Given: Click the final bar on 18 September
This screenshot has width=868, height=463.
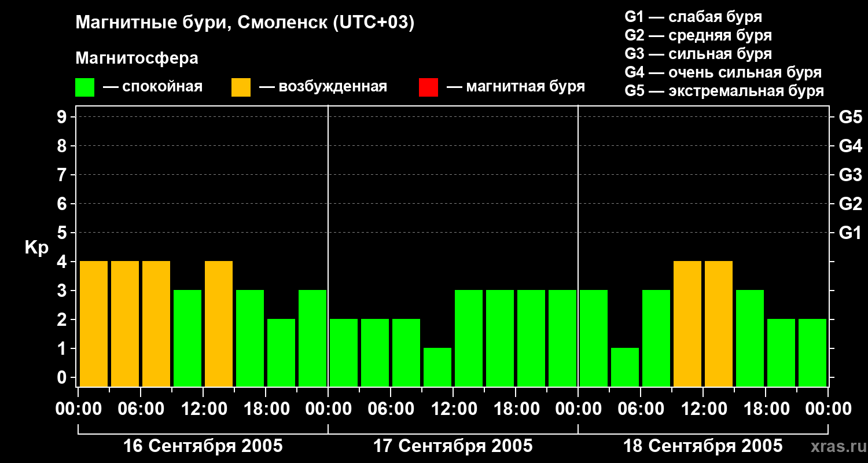Looking at the screenshot, I should pos(812,352).
